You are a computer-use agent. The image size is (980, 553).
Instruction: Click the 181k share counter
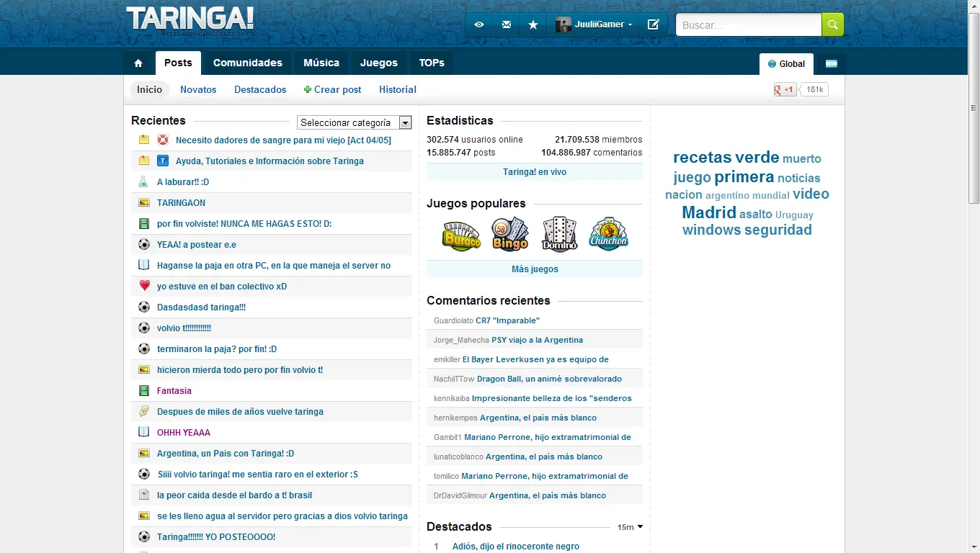tap(814, 90)
